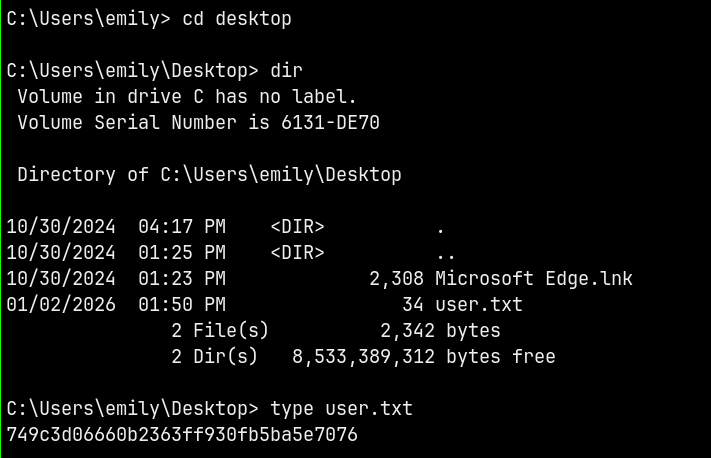Viewport: 711px width, 458px height.
Task: Click the double-dot parent directory entry
Action: tap(446, 253)
